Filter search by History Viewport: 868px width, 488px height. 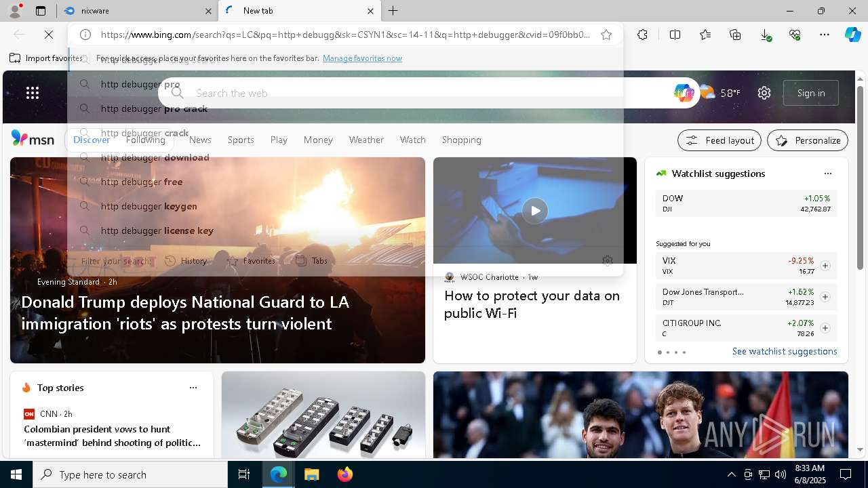coord(186,261)
